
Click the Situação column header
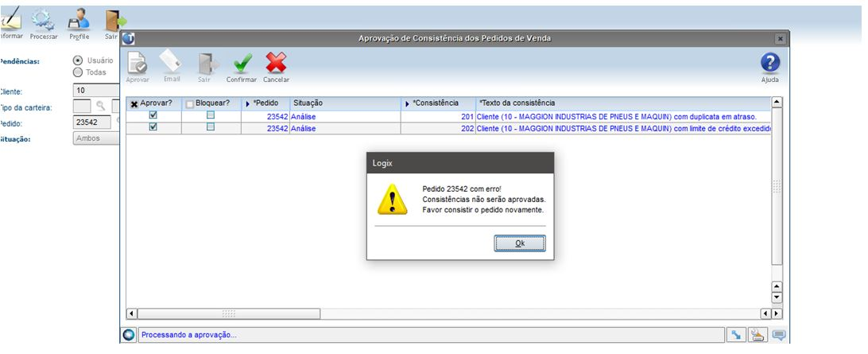(x=346, y=103)
